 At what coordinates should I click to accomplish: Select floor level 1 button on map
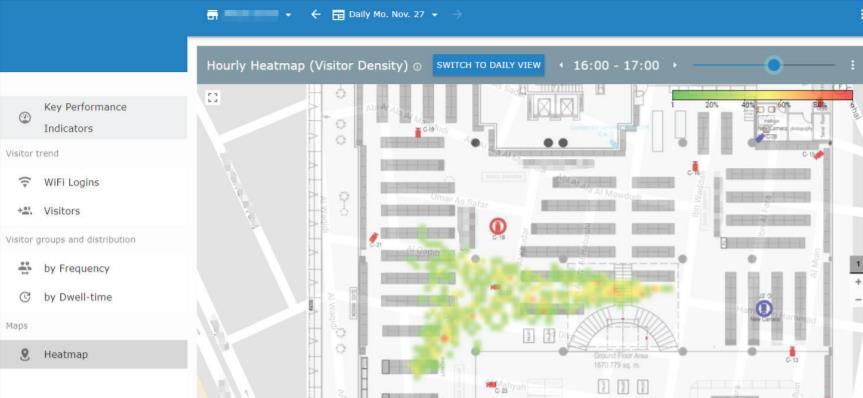pos(857,265)
